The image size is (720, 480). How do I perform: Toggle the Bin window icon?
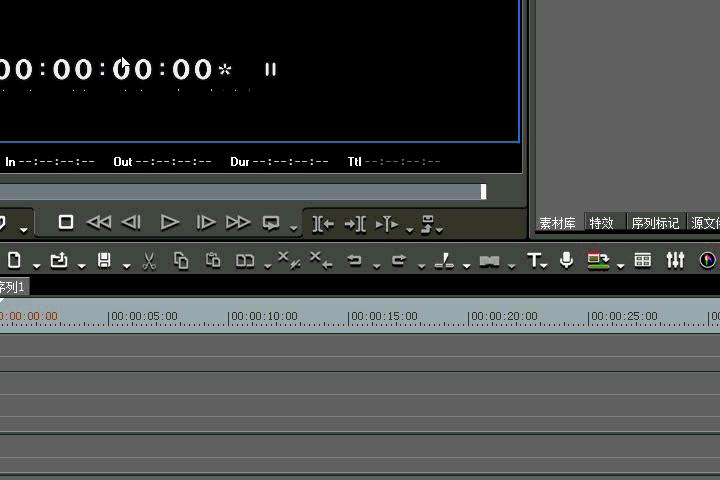point(642,260)
